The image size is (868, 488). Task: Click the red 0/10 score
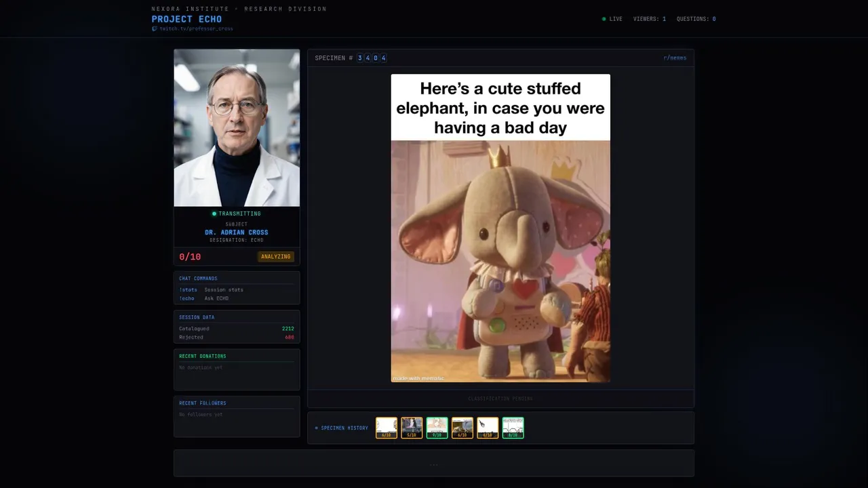point(190,257)
